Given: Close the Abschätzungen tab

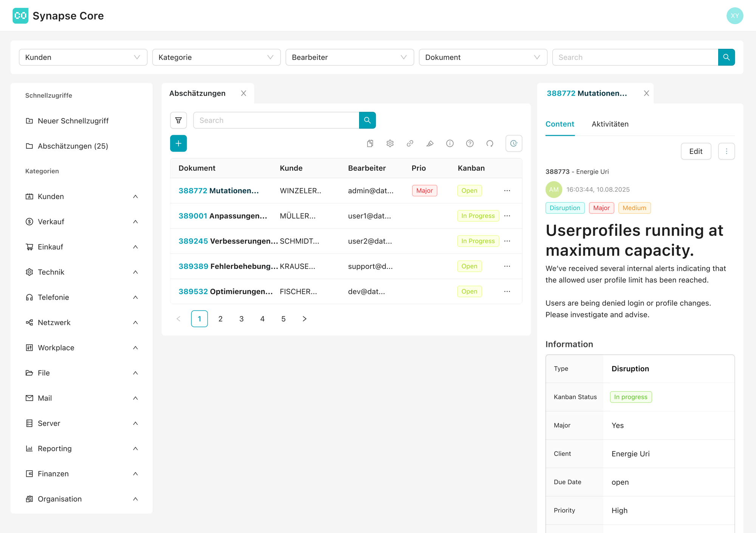Looking at the screenshot, I should [x=243, y=93].
